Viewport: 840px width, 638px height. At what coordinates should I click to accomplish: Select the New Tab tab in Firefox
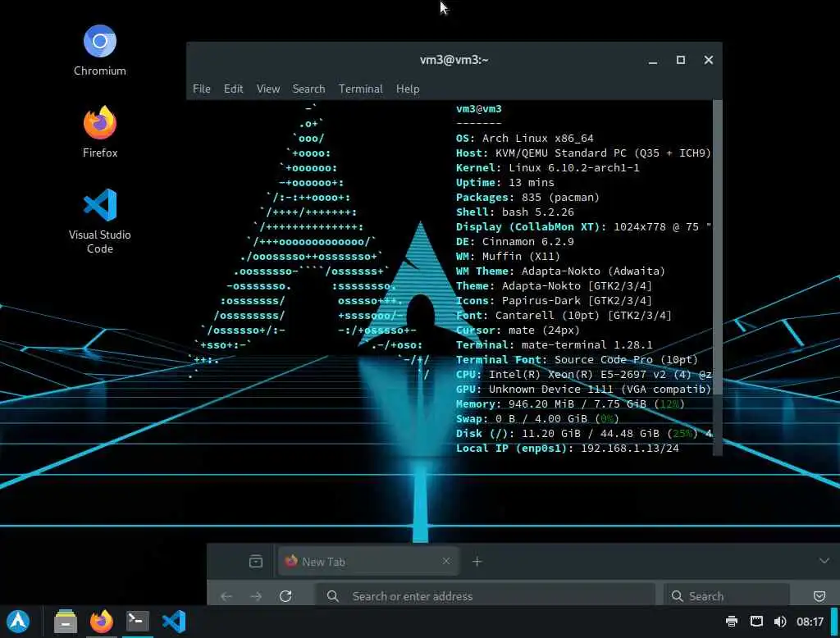[368, 562]
